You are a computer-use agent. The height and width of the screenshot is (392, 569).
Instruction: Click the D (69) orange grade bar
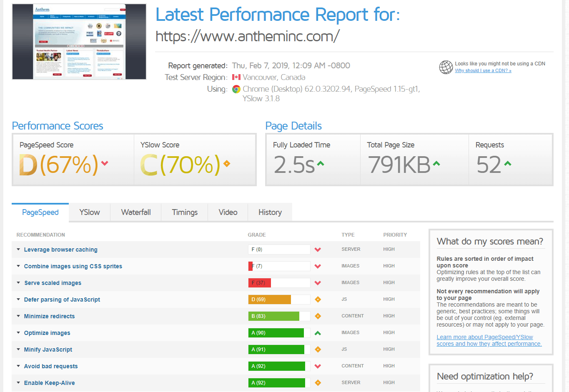pyautogui.click(x=279, y=300)
